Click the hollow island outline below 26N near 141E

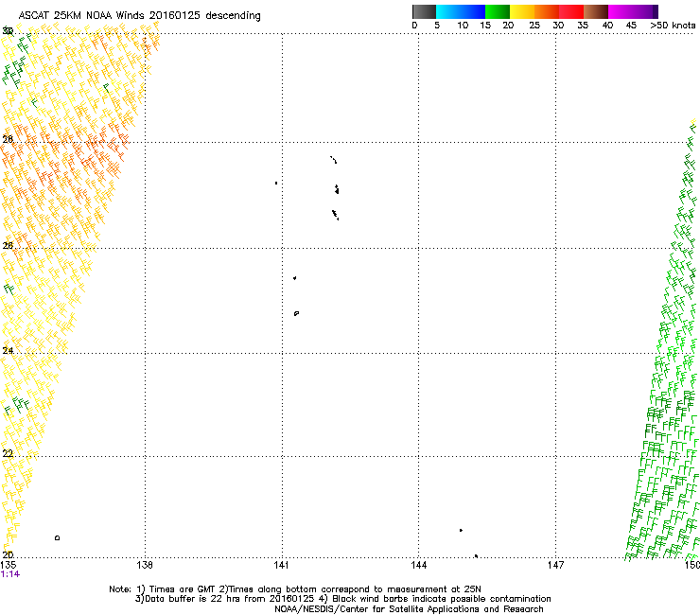[296, 313]
